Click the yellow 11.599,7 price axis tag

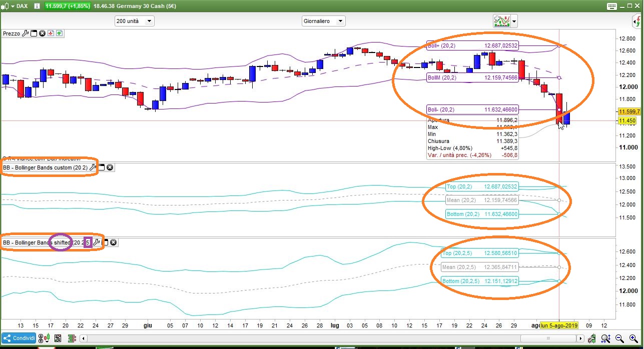click(x=630, y=112)
